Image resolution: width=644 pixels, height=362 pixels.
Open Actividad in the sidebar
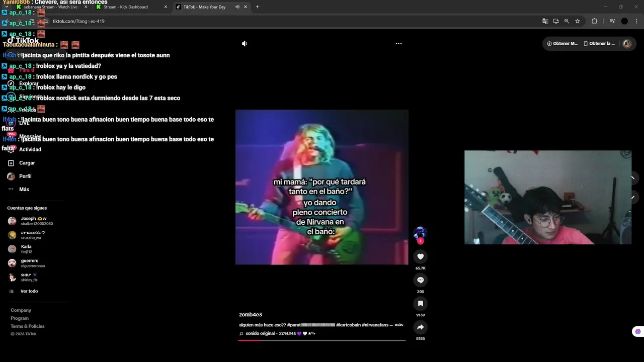[x=30, y=149]
